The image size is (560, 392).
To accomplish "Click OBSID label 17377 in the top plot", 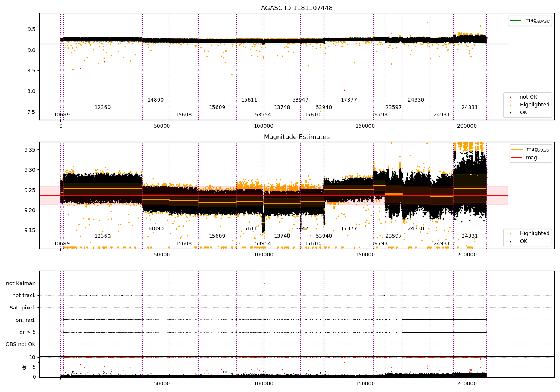I will click(349, 100).
